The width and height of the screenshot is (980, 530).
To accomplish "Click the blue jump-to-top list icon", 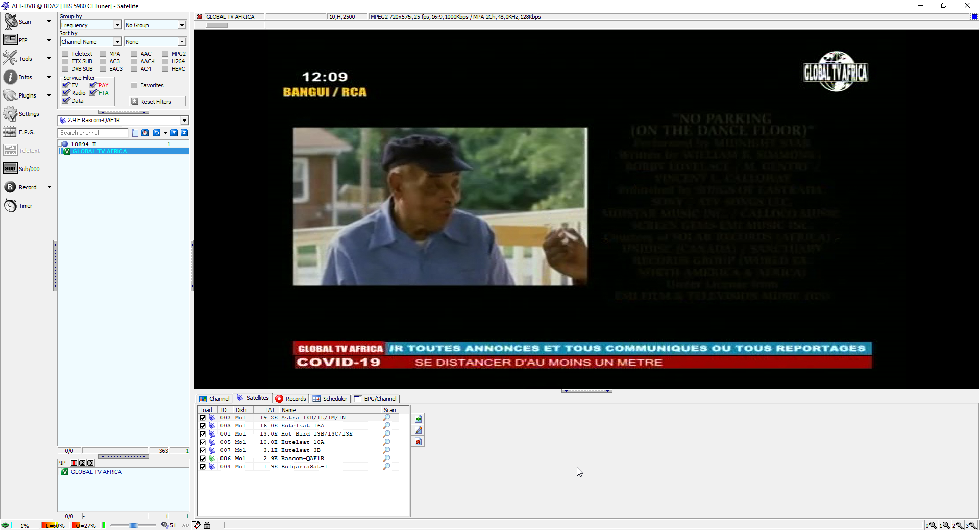I will pyautogui.click(x=184, y=133).
